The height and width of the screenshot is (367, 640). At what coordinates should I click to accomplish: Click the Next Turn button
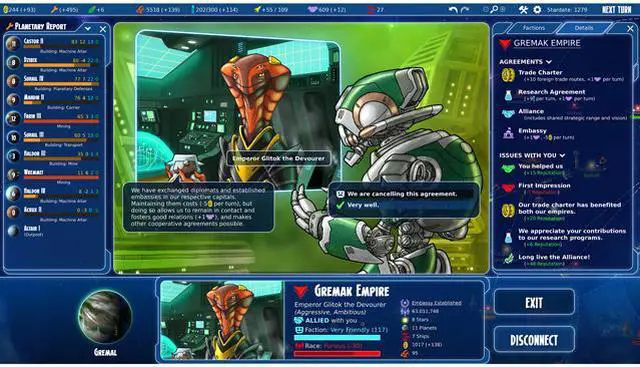tap(616, 9)
